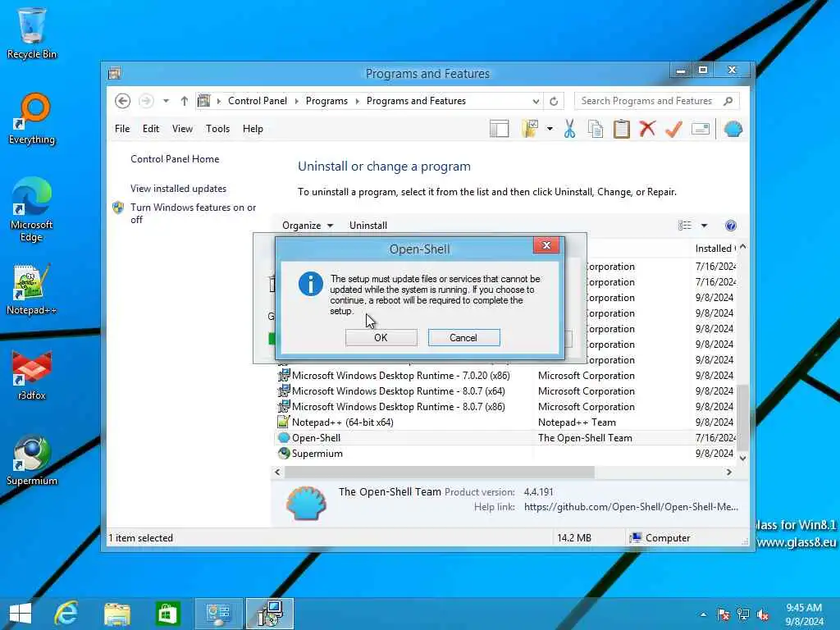
Task: Open the File menu
Action: click(122, 129)
